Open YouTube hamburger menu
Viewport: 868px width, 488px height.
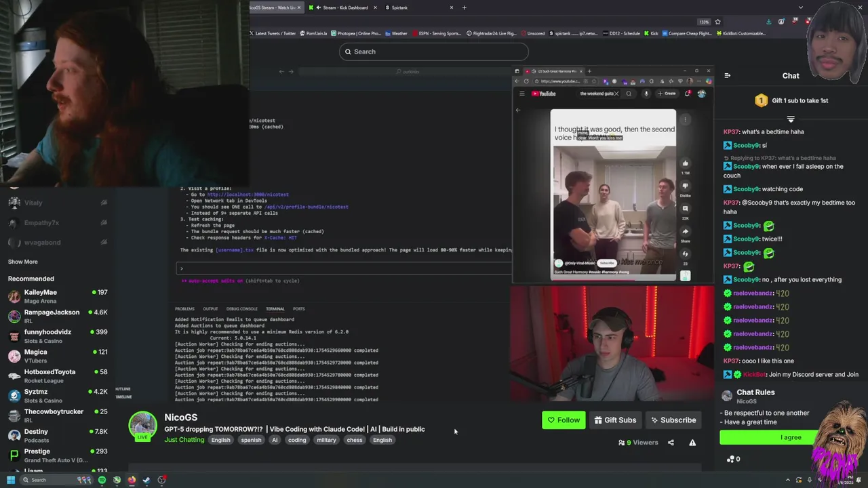tap(521, 94)
